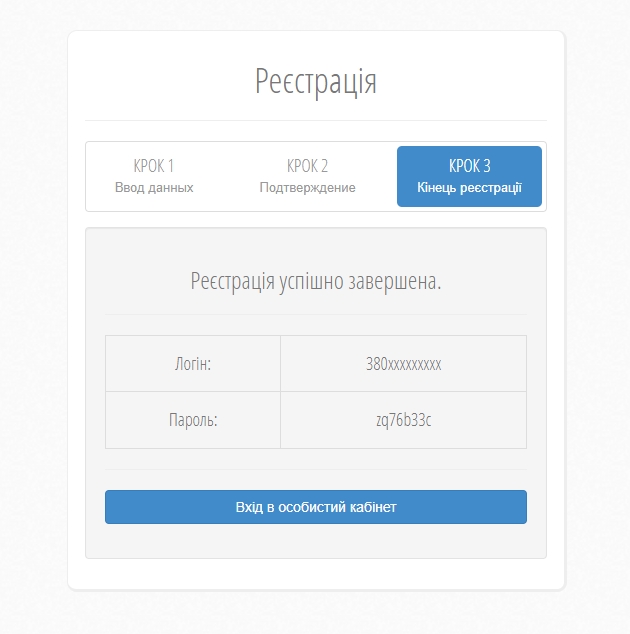Click the border between the Логін and Пароль rows
Viewport: 630px width, 634px height.
point(316,391)
